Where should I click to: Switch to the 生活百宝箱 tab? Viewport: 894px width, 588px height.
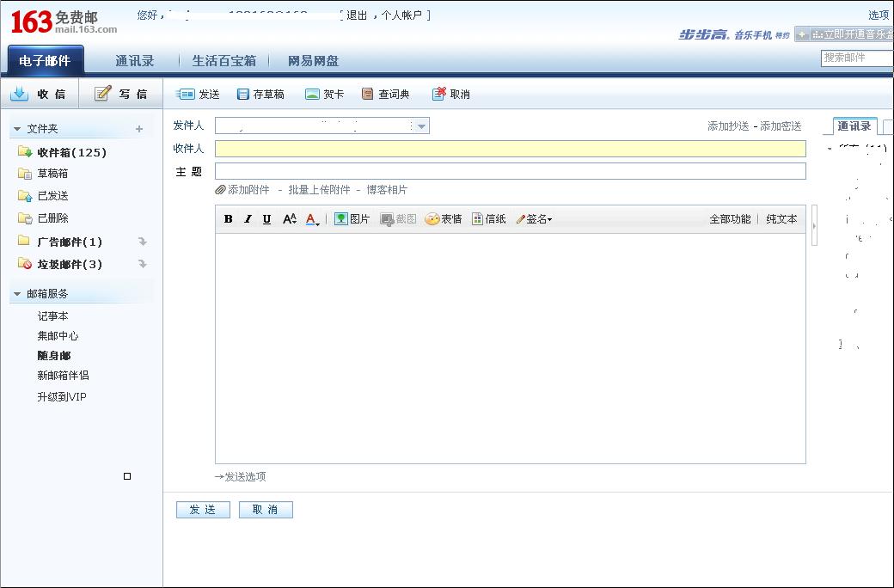click(224, 60)
